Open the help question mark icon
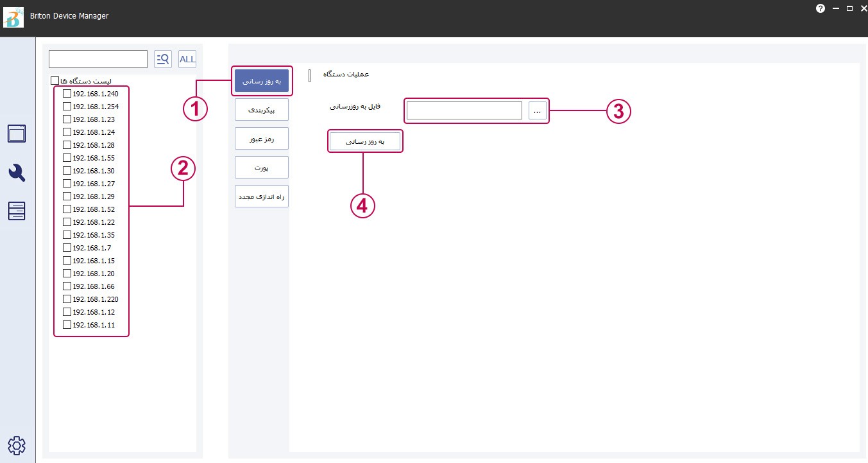Viewport: 868px width, 463px height. (x=820, y=8)
